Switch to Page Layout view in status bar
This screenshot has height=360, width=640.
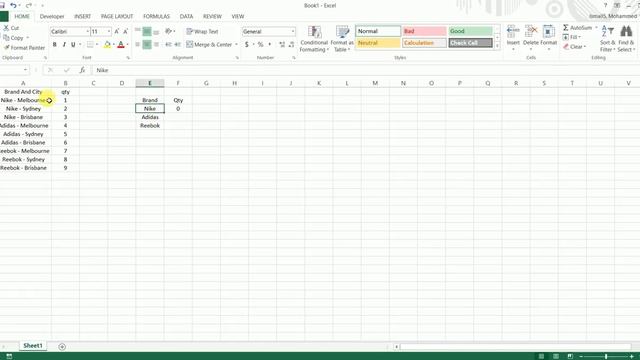click(x=556, y=356)
